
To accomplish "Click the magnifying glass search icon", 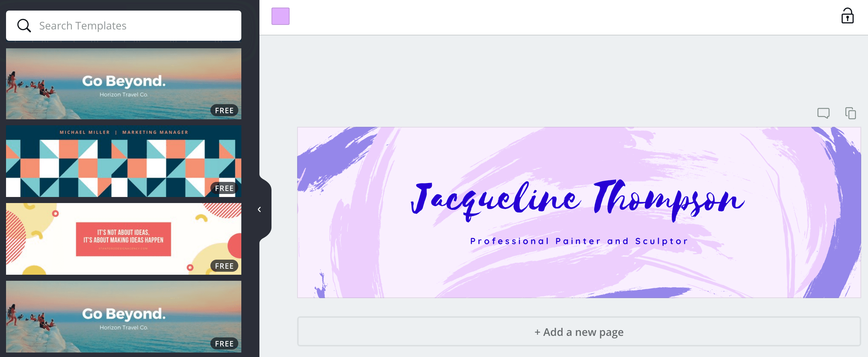I will click(x=24, y=26).
